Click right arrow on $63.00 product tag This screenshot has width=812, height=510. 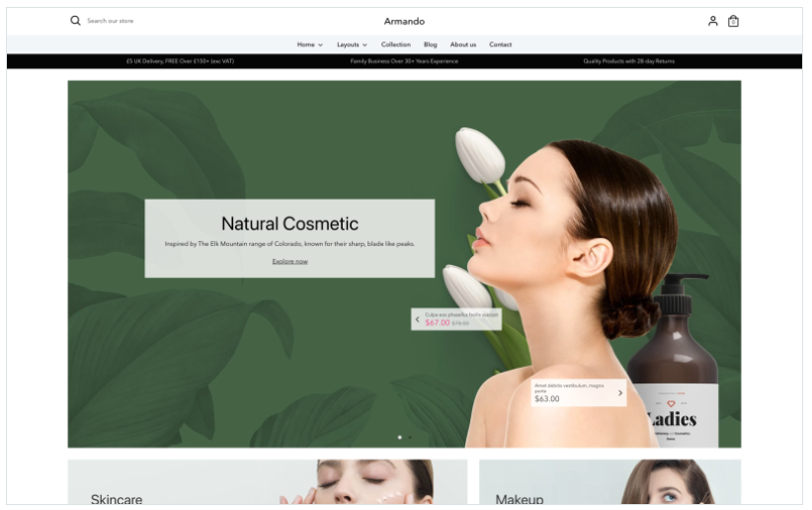(x=620, y=392)
